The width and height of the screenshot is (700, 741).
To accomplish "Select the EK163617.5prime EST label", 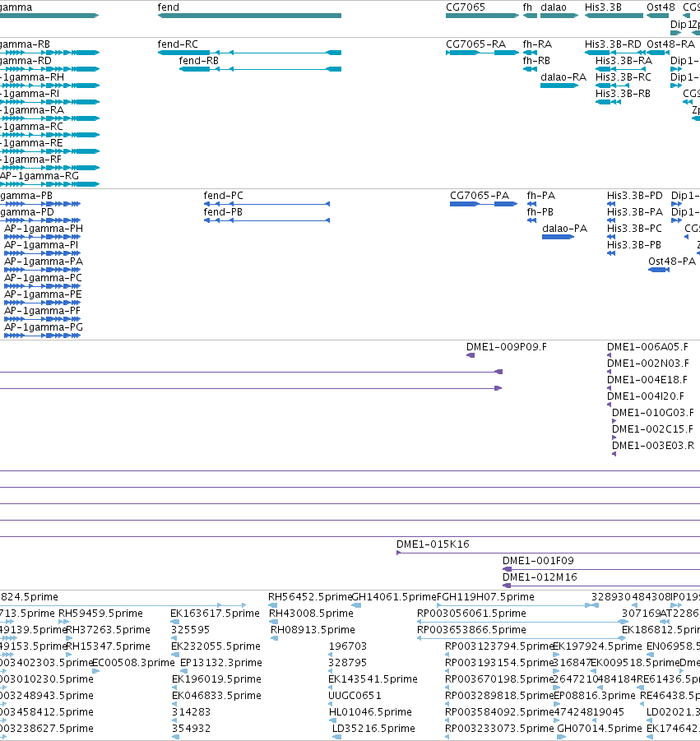I will [215, 613].
